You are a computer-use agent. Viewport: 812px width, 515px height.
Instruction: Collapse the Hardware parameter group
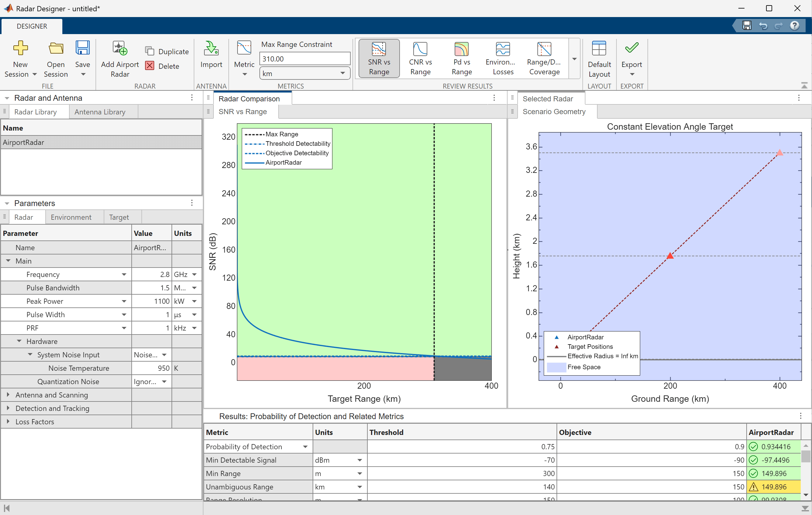pyautogui.click(x=19, y=342)
